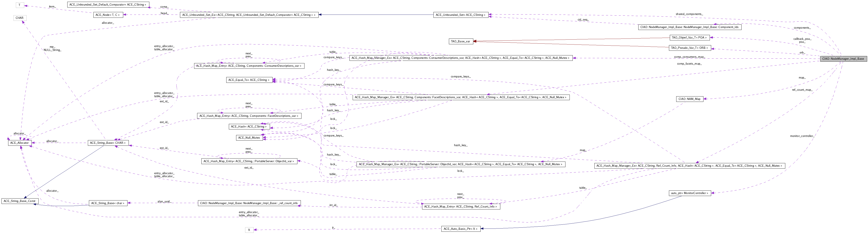Click the NULL_String_ edge label
This screenshot has width=868, height=236.
[x=52, y=50]
